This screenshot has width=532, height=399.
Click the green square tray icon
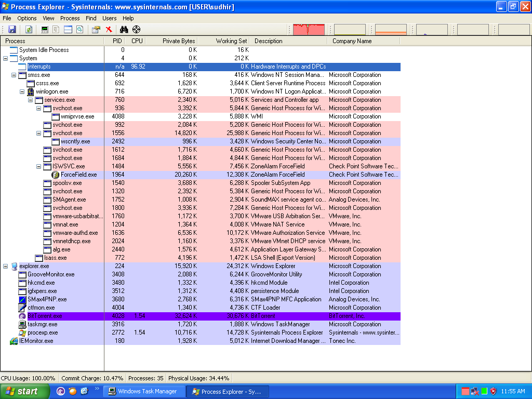pyautogui.click(x=484, y=392)
